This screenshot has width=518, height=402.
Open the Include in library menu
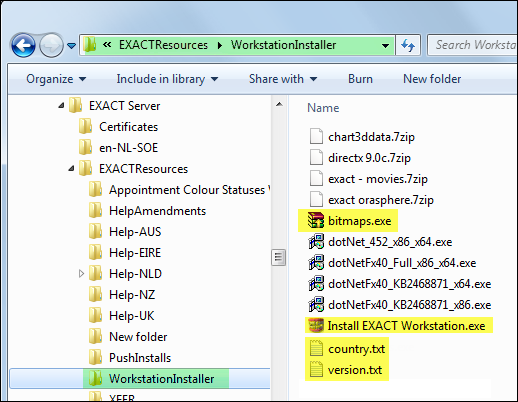[x=167, y=79]
